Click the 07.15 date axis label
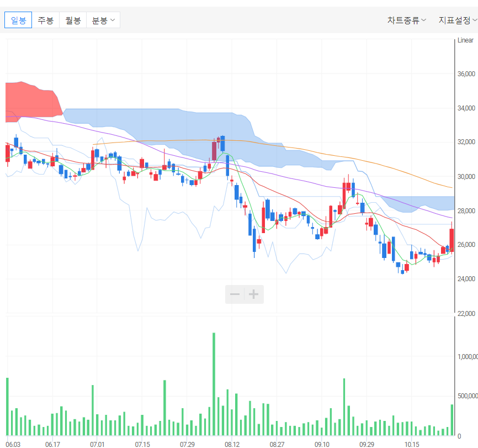This screenshot has height=448, width=478. click(142, 444)
